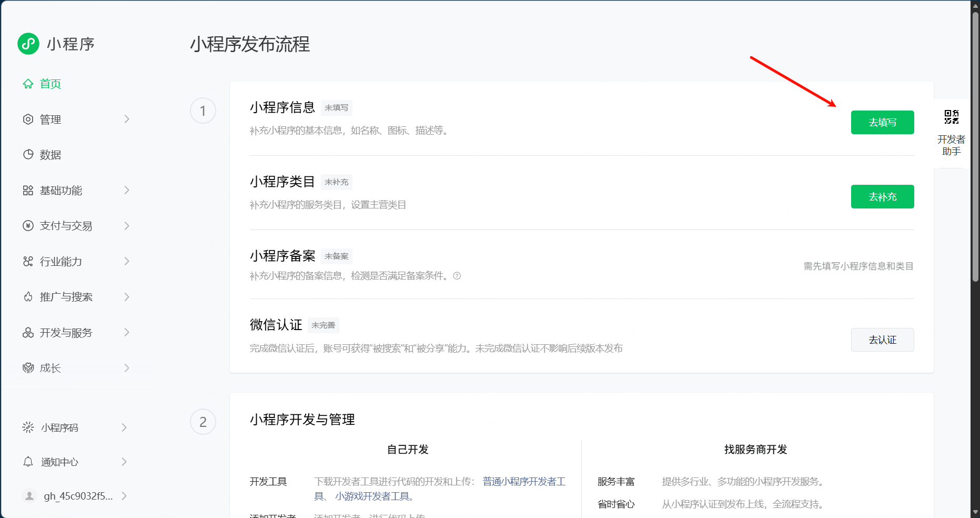Click the 省时省心 label
The image size is (980, 518).
click(x=616, y=504)
